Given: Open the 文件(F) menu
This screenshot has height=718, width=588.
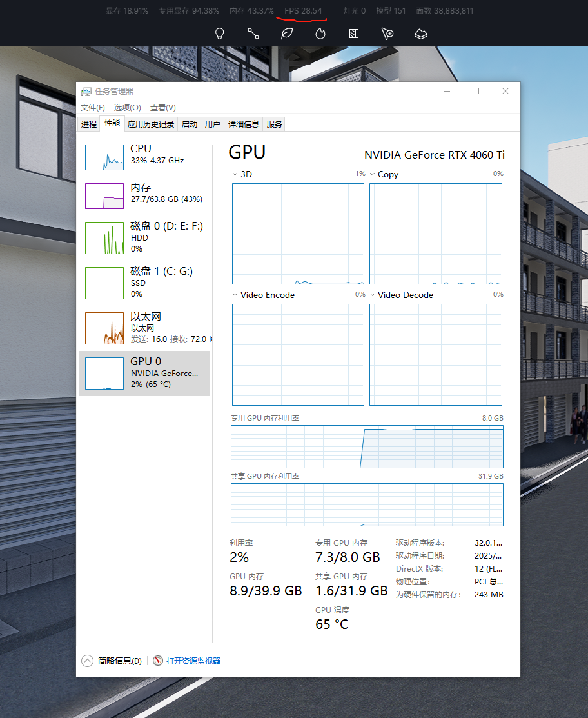Looking at the screenshot, I should [93, 108].
